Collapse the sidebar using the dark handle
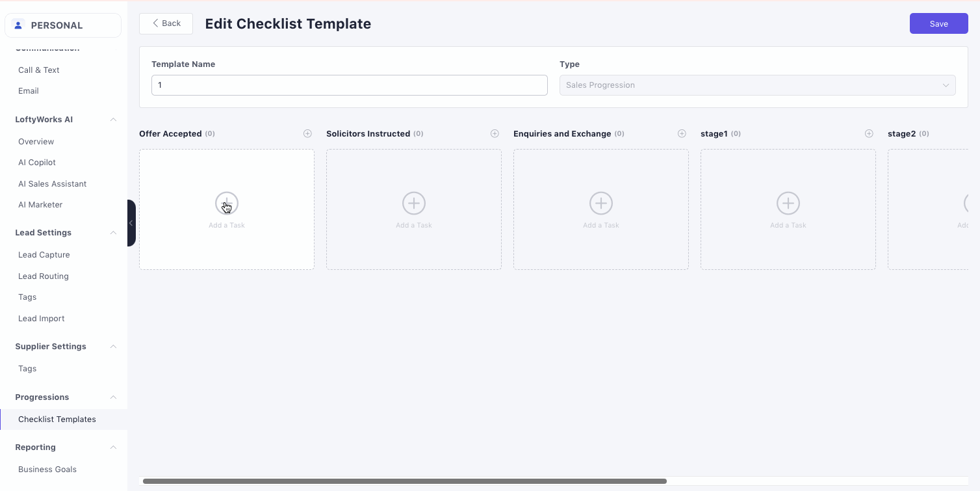 click(131, 223)
